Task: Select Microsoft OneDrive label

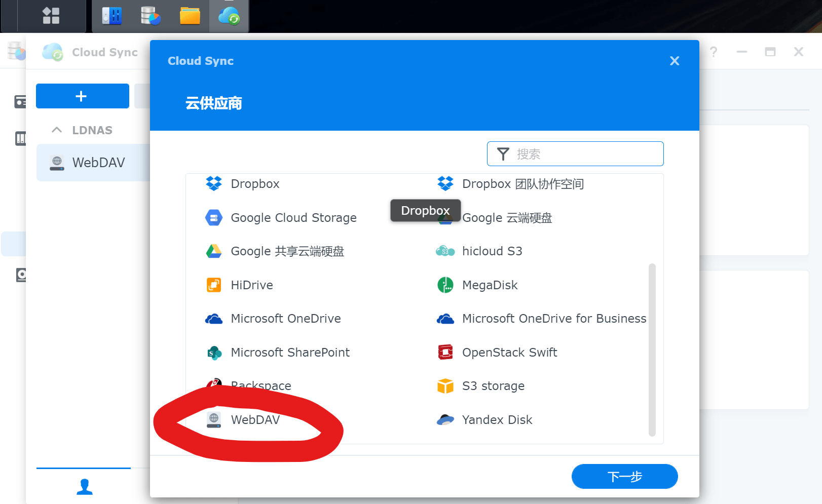Action: pos(286,319)
